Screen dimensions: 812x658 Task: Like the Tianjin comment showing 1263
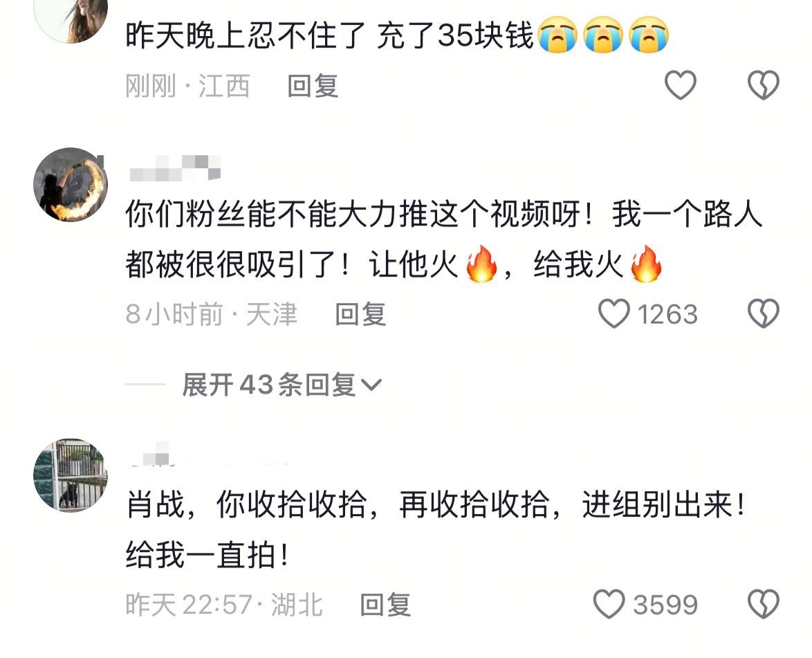coord(614,313)
